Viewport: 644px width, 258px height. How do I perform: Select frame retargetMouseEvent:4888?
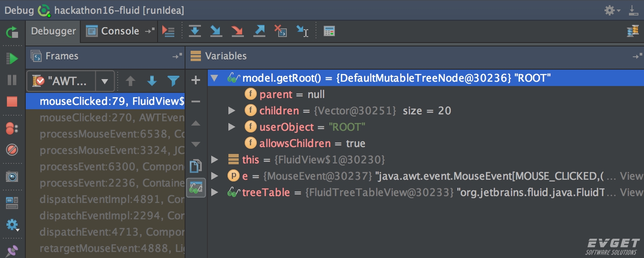pyautogui.click(x=105, y=249)
